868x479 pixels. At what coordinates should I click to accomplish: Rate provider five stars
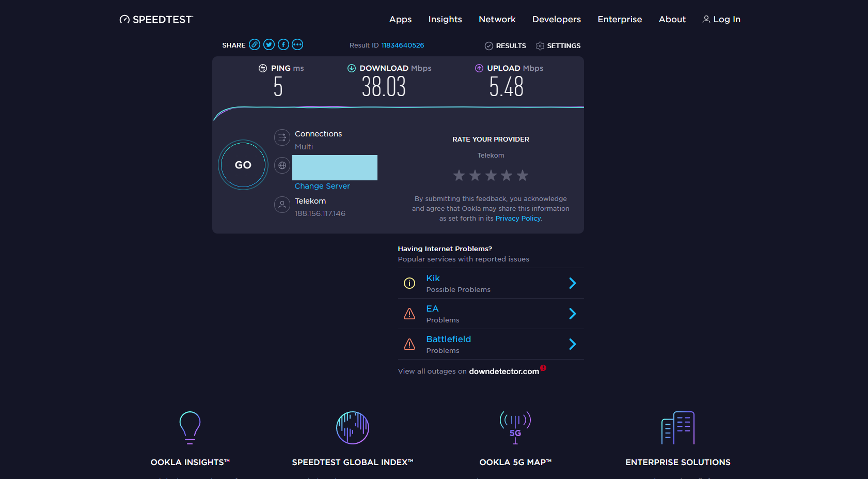523,176
